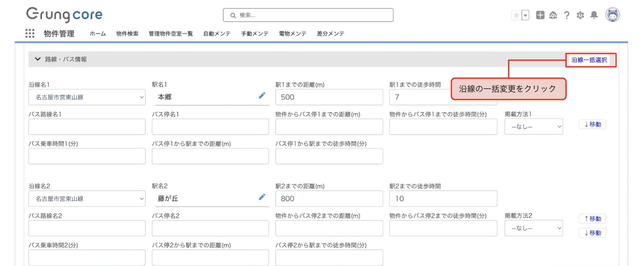Open the 掲載方法1 dropdown
Viewport: 644px width, 266px height.
click(x=533, y=127)
